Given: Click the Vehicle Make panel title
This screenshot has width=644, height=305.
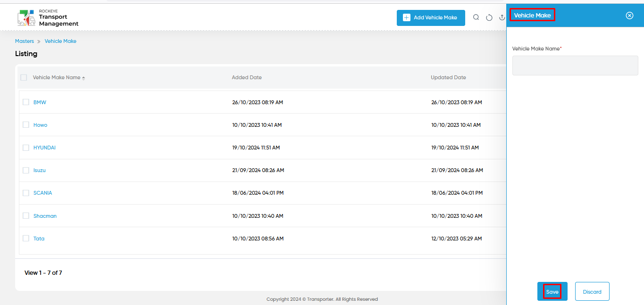Looking at the screenshot, I should pos(532,16).
